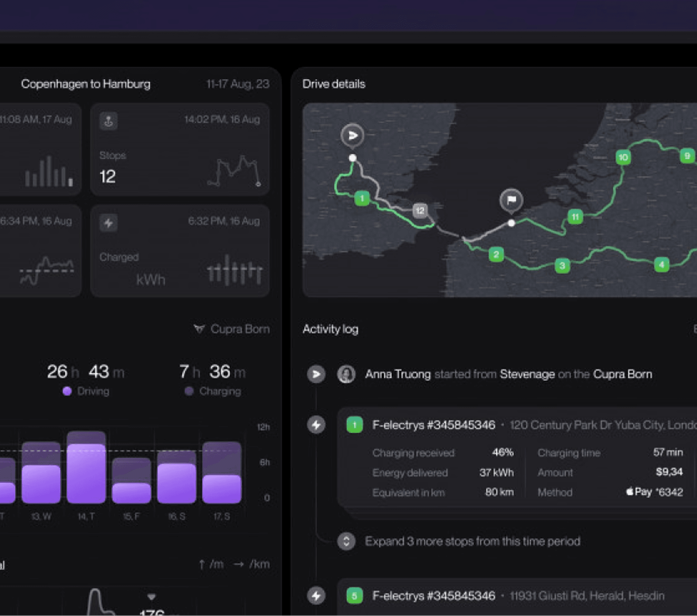697x616 pixels.
Task: Click the finish flag pin on the map
Action: [511, 200]
